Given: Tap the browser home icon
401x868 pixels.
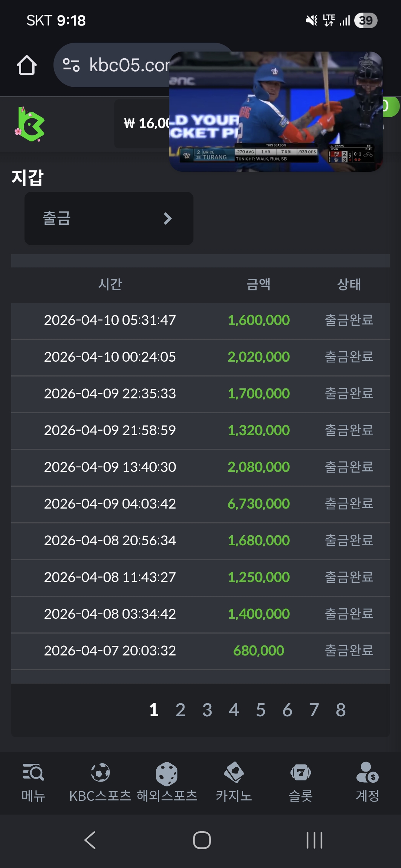Looking at the screenshot, I should 27,65.
